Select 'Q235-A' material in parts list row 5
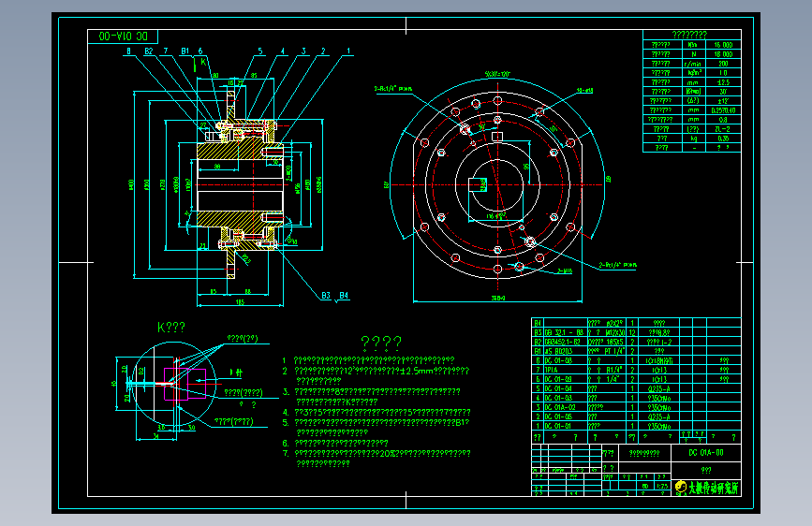This screenshot has width=812, height=526. 658,388
